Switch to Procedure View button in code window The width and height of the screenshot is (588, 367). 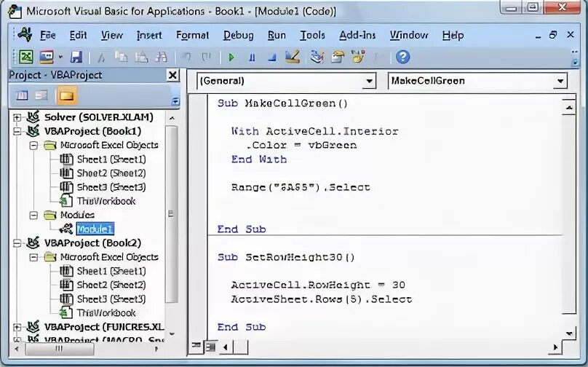[196, 347]
